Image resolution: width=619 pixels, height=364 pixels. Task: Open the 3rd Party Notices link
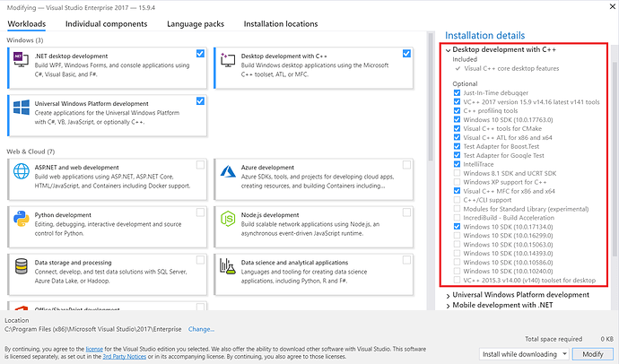(125, 357)
